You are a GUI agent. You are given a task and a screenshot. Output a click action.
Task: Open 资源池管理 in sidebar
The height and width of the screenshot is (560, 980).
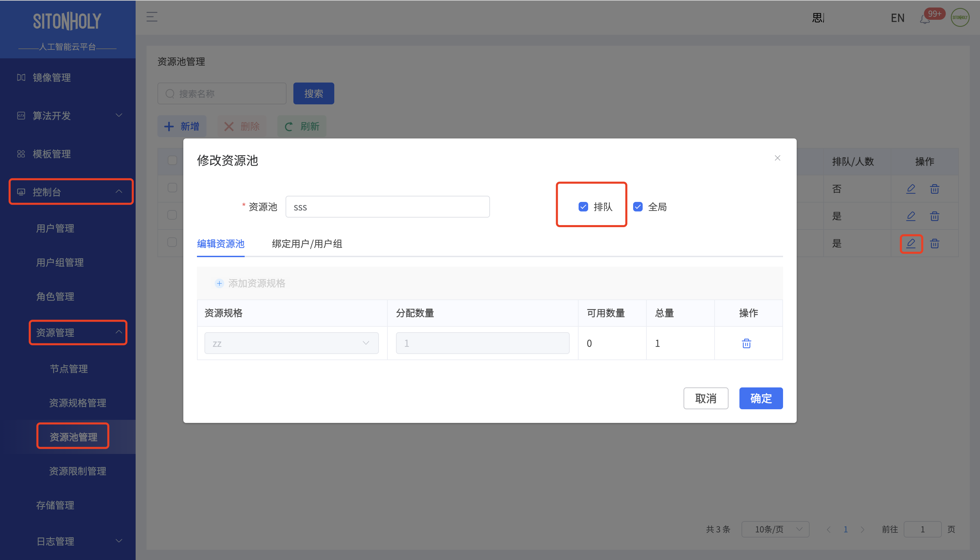tap(73, 437)
